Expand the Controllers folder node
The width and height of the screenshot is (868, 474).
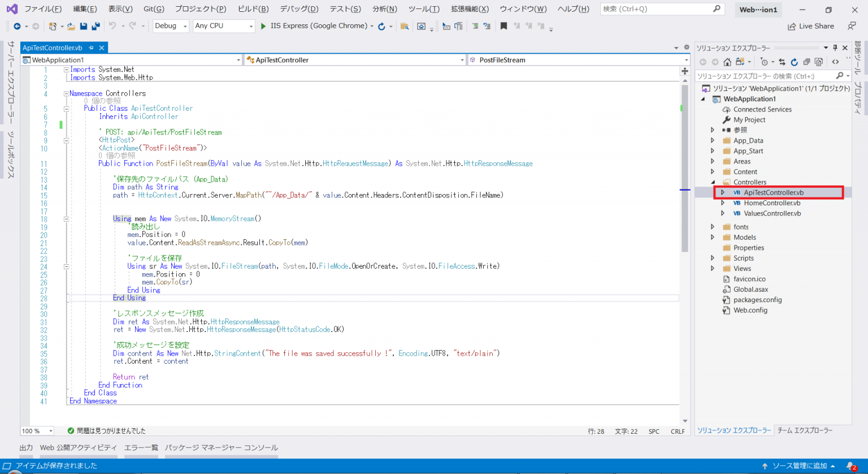pos(712,182)
